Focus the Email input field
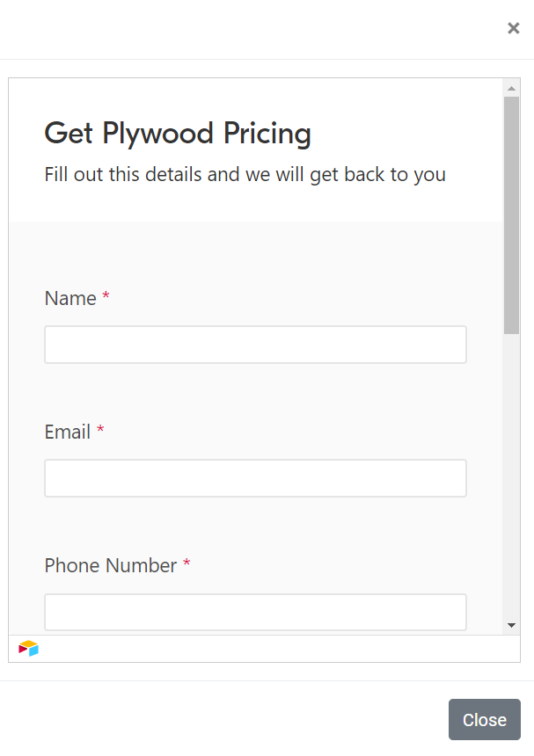The width and height of the screenshot is (534, 756). (255, 478)
